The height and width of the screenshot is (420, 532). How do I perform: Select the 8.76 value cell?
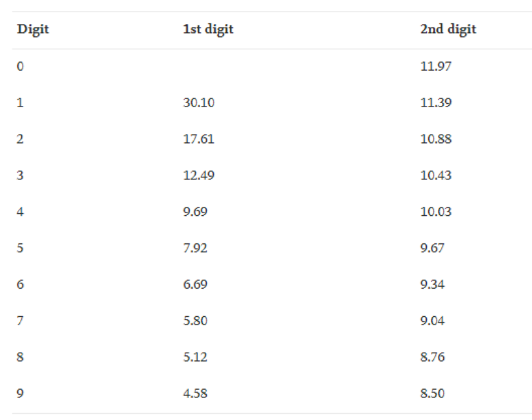(432, 357)
